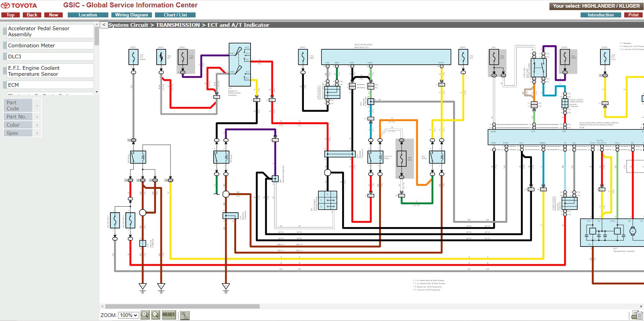
Task: Click the 'Your select: HIGHLANDER / KLUGER' label
Action: pos(596,6)
